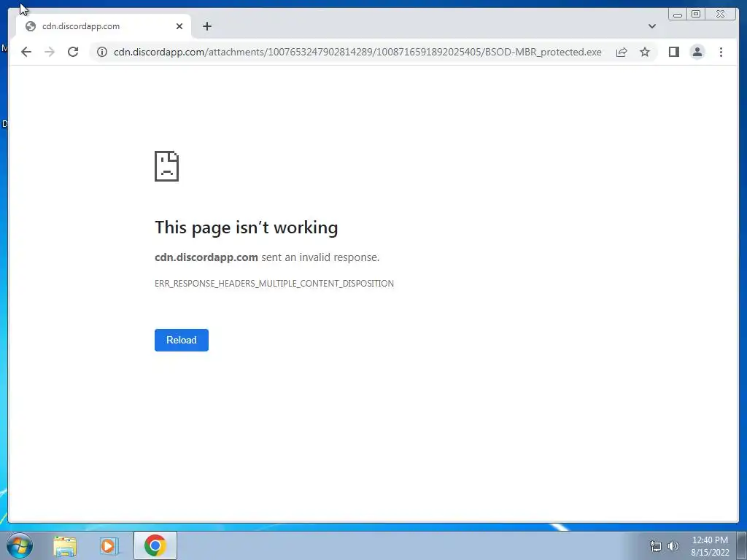Open a new tab
Image resolution: width=747 pixels, height=560 pixels.
[206, 26]
